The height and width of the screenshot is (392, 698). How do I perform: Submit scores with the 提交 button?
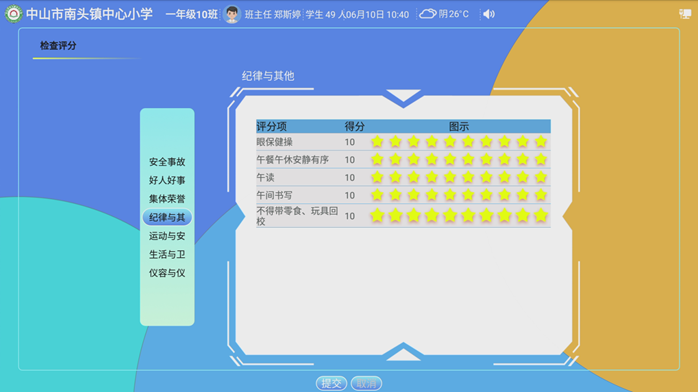pyautogui.click(x=331, y=383)
